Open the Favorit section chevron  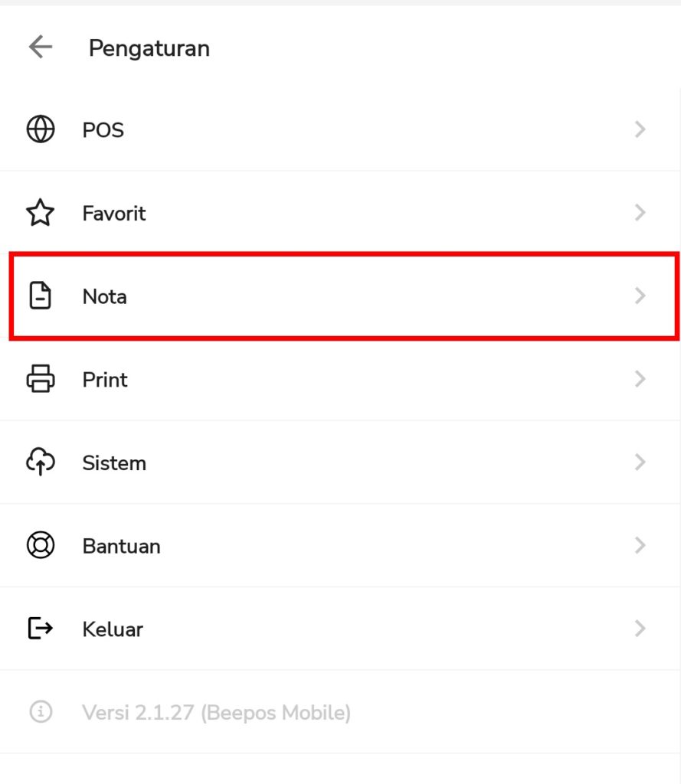[x=640, y=213]
